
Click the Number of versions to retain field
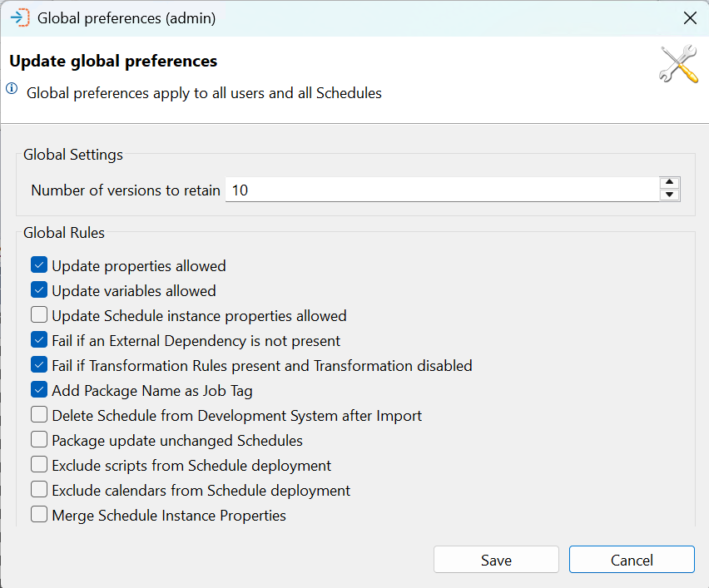click(x=442, y=190)
